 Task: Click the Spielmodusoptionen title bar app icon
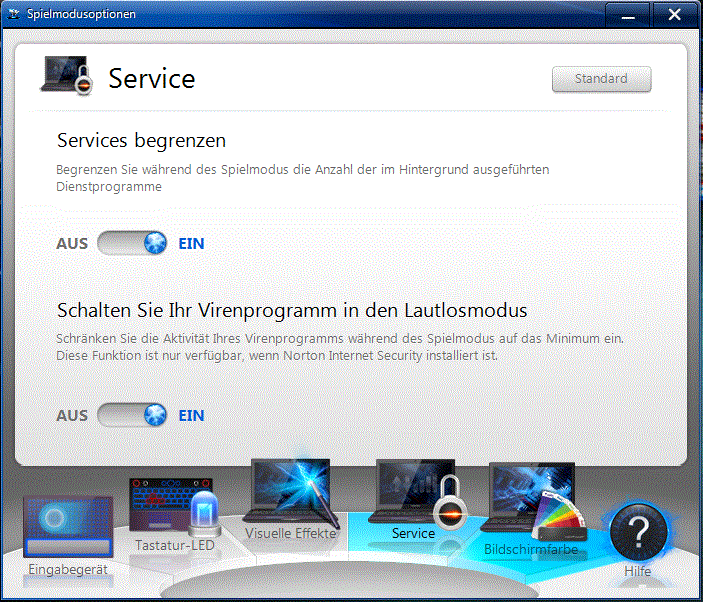coord(14,14)
